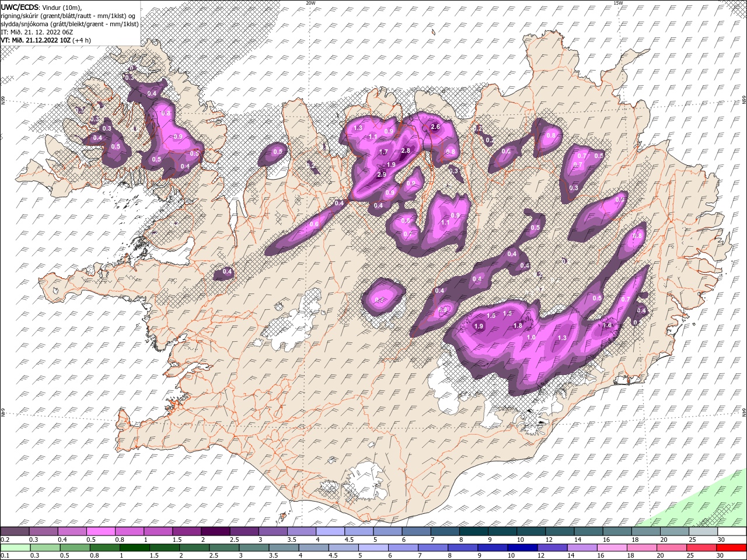Click the bright red swatch after 30 in lower legend
This screenshot has height=560, width=747.
[731, 548]
